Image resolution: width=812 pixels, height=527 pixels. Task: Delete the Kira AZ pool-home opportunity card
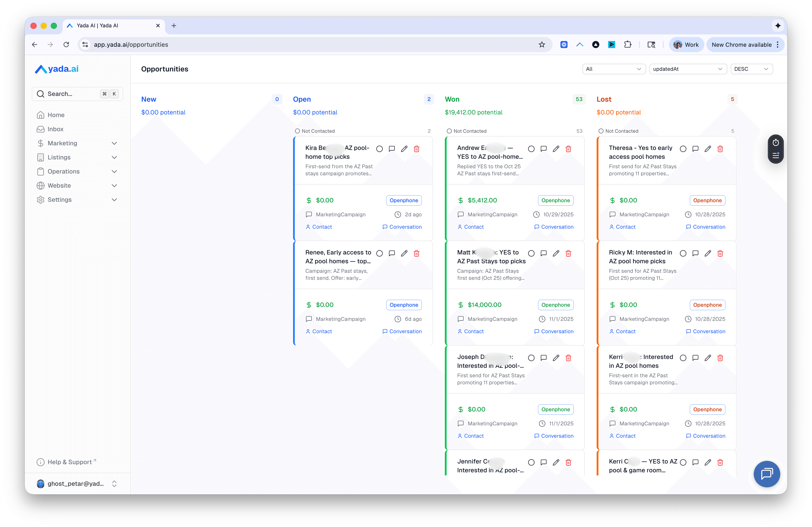click(x=417, y=149)
